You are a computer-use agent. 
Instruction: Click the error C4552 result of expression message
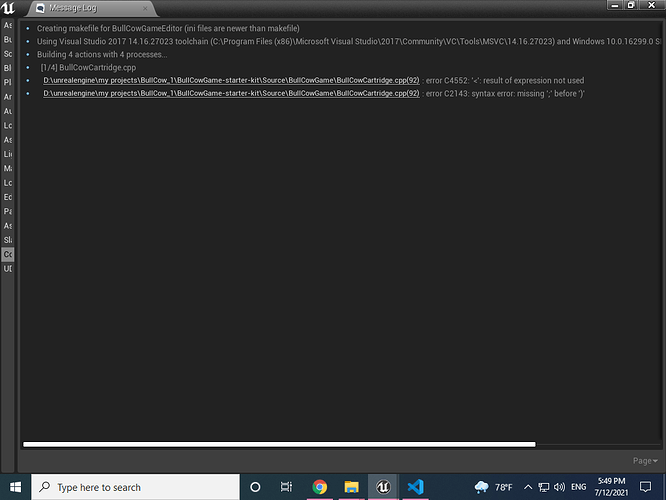[505, 81]
